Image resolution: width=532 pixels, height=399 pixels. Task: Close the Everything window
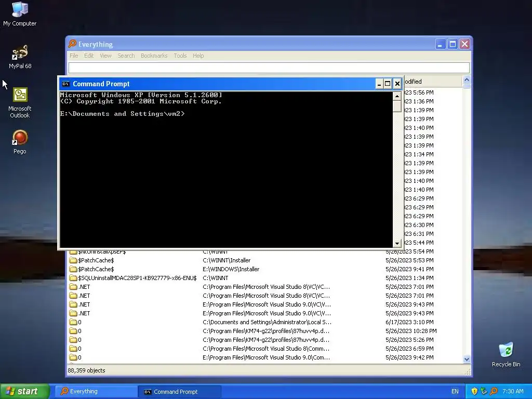[x=465, y=44]
